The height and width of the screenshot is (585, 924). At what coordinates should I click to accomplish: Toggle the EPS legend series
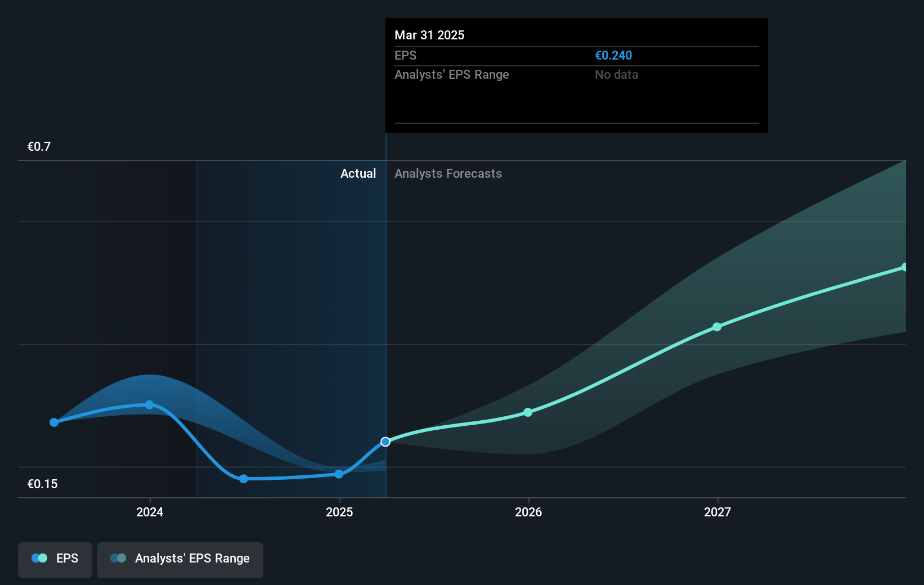point(55,559)
